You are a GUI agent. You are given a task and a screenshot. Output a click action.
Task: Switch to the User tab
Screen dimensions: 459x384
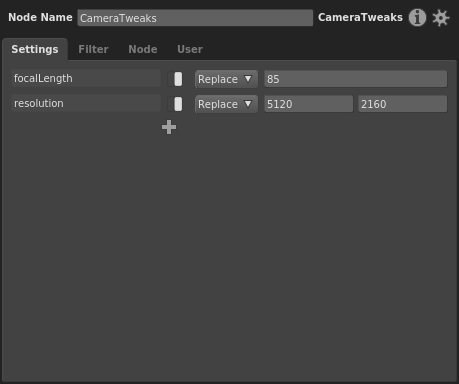(x=190, y=49)
